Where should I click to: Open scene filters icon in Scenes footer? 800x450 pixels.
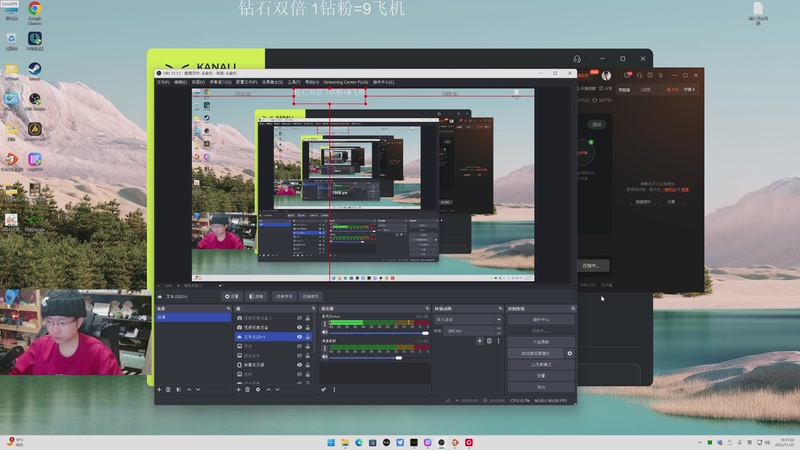point(179,389)
